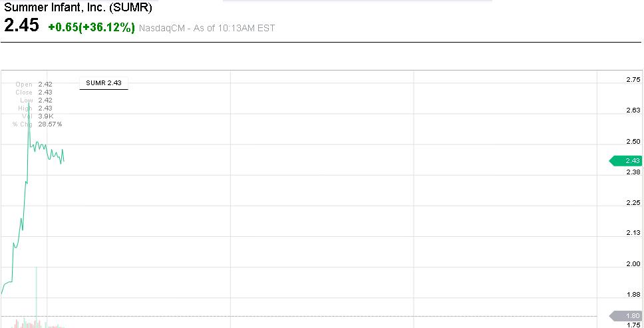This screenshot has height=328, width=644.
Task: Click the 2.38 y-axis price label
Action: click(x=633, y=172)
